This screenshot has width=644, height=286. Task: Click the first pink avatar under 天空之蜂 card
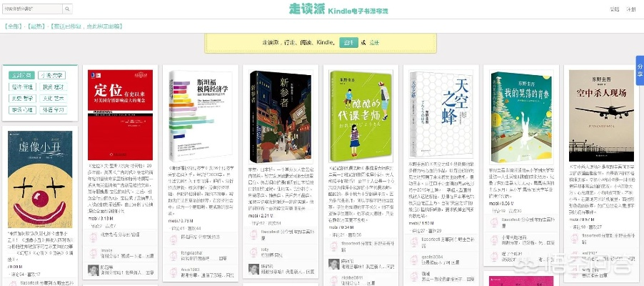coord(414,242)
